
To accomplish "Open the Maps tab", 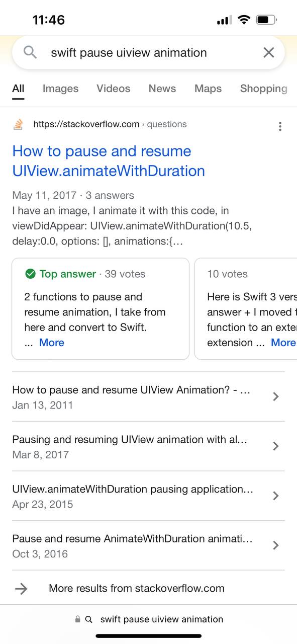I will (208, 89).
